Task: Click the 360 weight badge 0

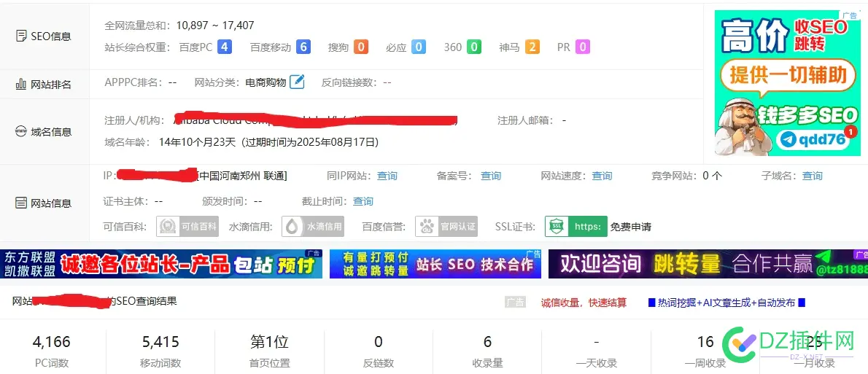Action: [473, 47]
